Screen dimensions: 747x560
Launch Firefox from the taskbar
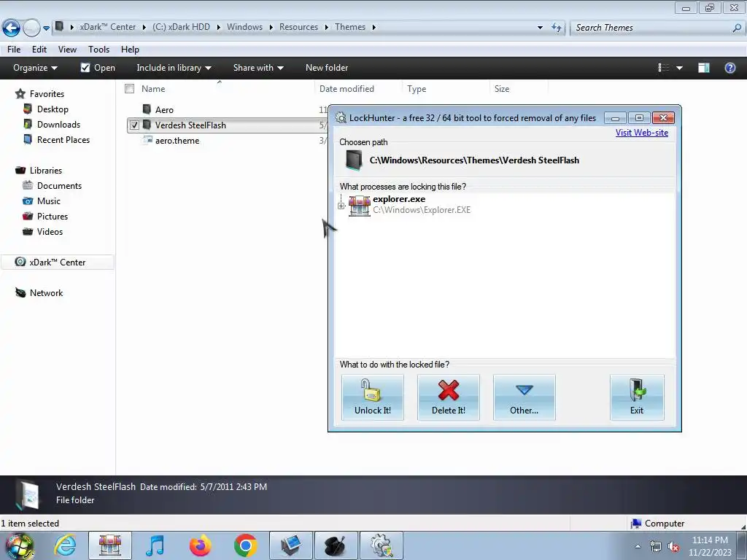200,545
